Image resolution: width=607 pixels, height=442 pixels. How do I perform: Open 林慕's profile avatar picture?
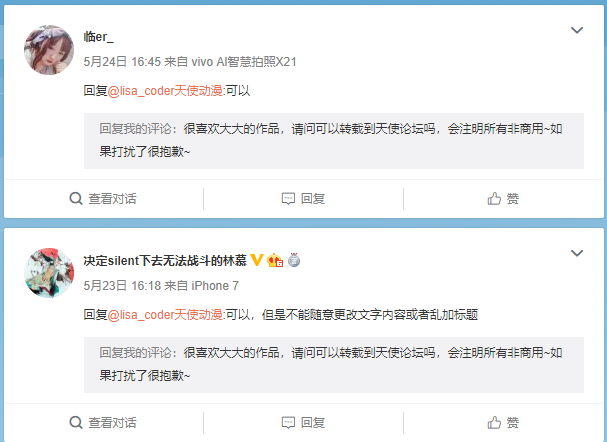(x=49, y=273)
